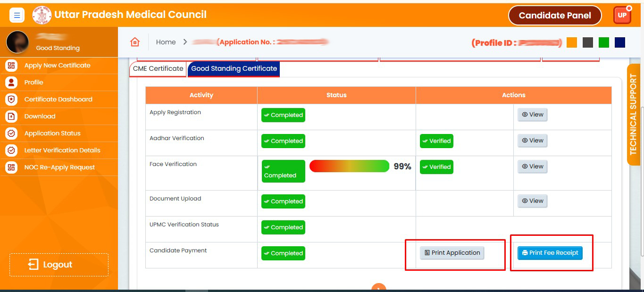Click the hamburger menu icon in header
The image size is (644, 292).
pos(17,16)
